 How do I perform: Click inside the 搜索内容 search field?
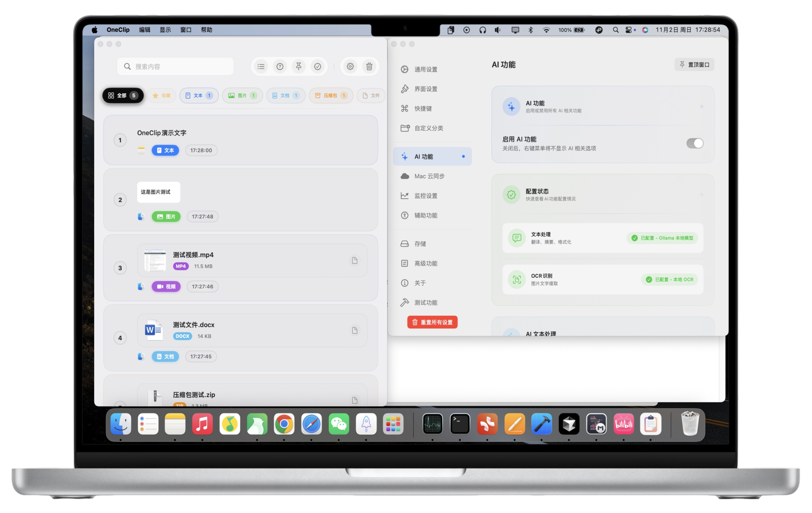point(175,66)
